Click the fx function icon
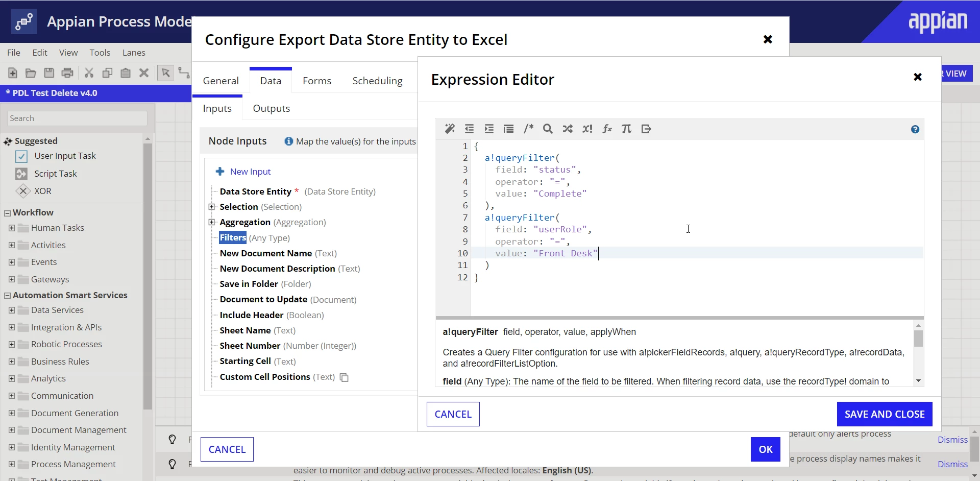The image size is (980, 481). [607, 129]
